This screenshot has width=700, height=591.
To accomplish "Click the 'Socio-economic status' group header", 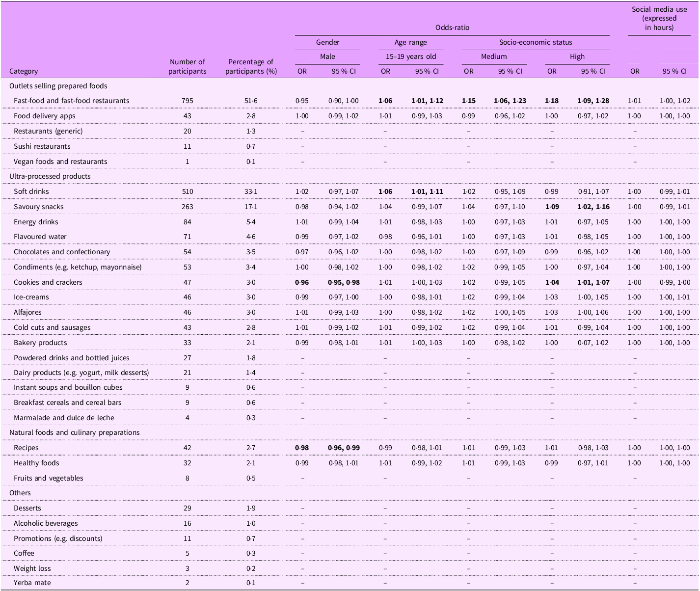I will tap(535, 42).
